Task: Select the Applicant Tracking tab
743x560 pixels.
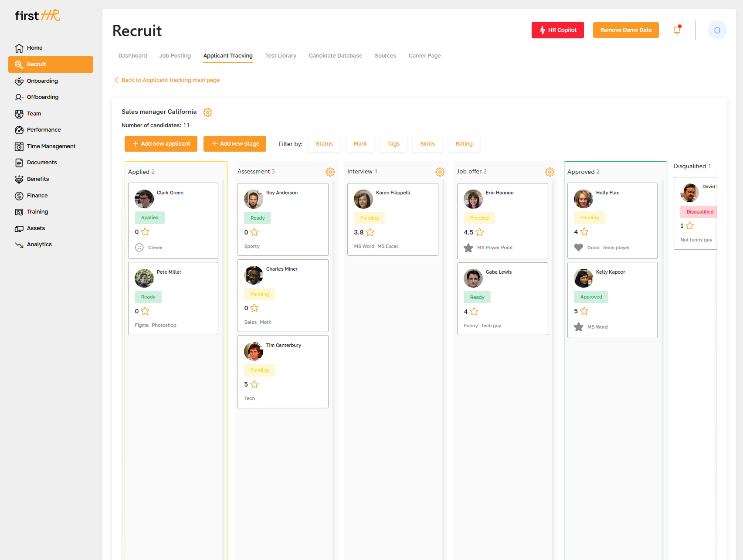Action: [228, 56]
